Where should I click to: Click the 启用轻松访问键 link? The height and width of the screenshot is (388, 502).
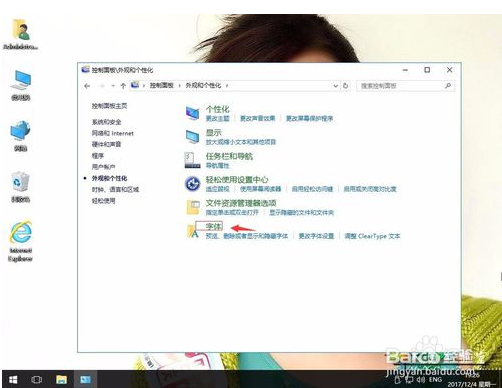point(312,189)
